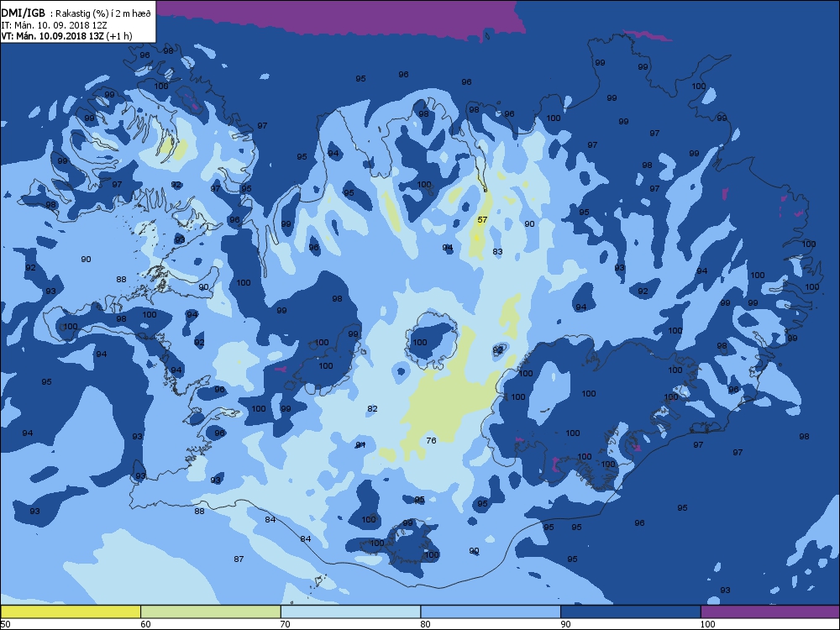The image size is (840, 630).
Task: Click the '83' humidity value on the map
Action: tap(497, 251)
